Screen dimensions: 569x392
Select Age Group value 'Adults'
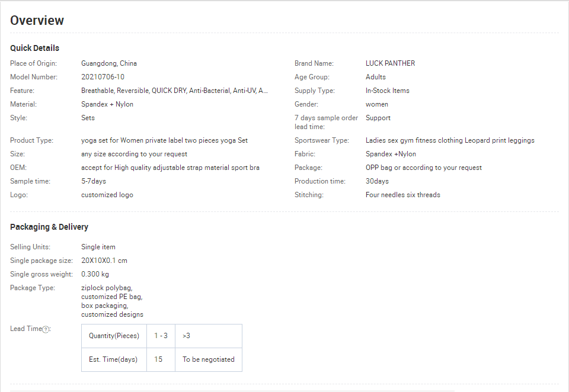[376, 77]
